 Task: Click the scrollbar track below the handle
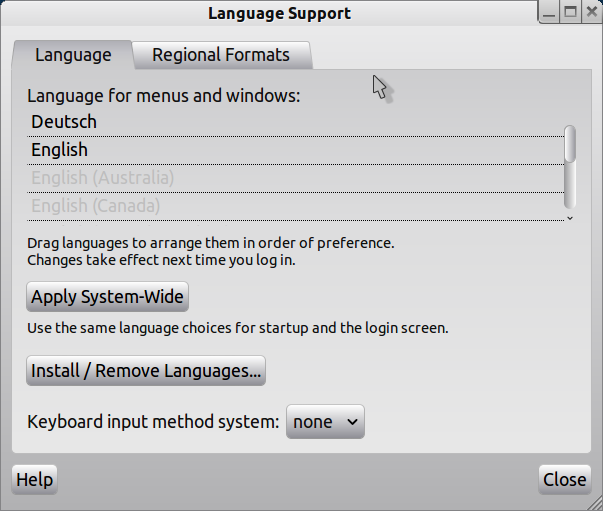(x=570, y=190)
